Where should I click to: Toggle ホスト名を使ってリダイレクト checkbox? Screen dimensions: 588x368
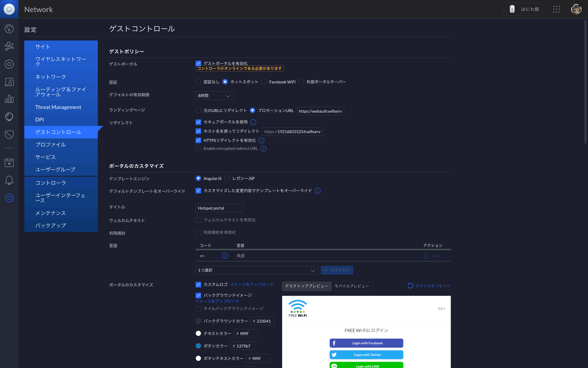pyautogui.click(x=198, y=131)
